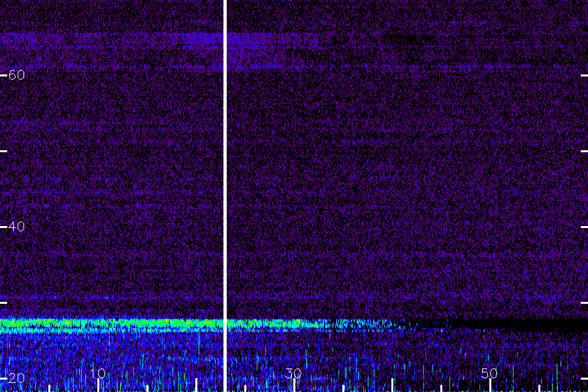Image resolution: width=588 pixels, height=392 pixels.
Task: Click the '10' horizontal axis label
Action: pos(98,373)
